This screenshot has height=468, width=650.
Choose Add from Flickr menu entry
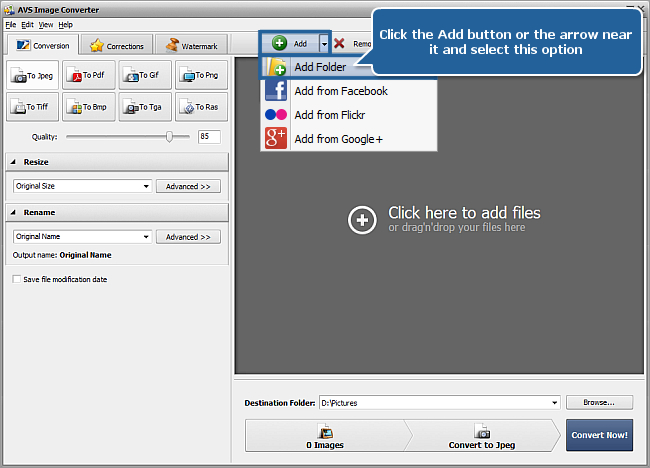coord(349,115)
